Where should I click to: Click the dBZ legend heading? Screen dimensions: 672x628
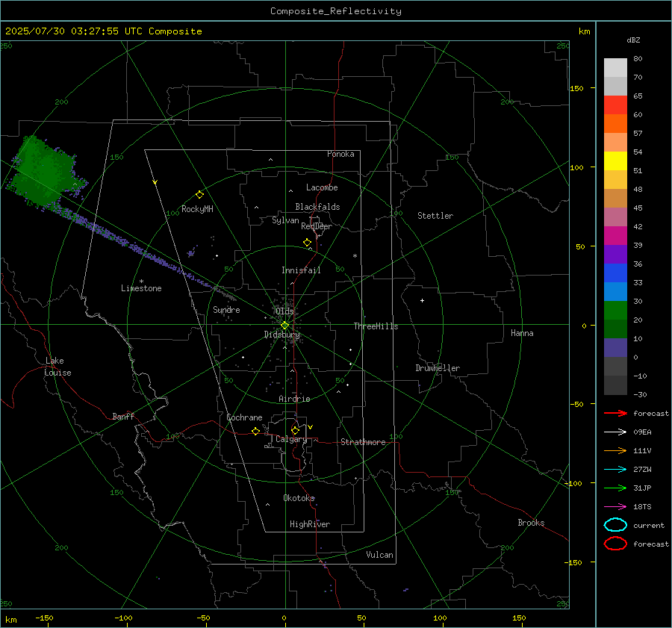(633, 40)
